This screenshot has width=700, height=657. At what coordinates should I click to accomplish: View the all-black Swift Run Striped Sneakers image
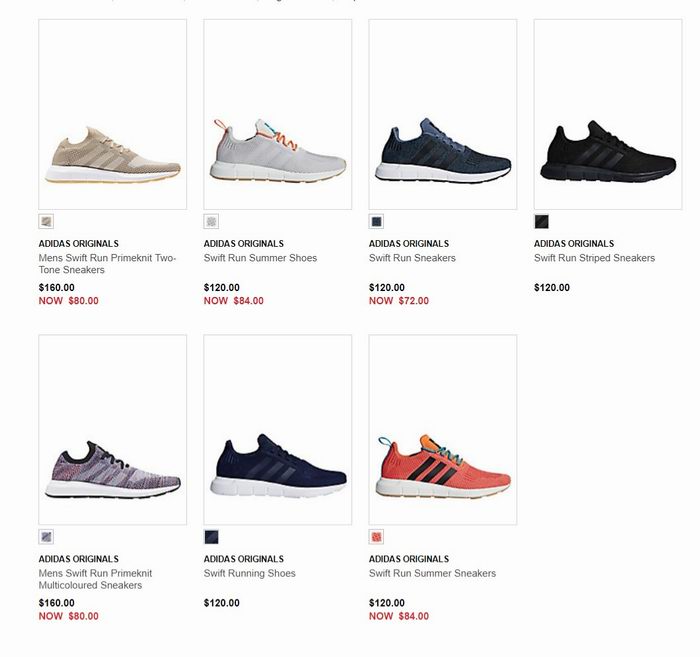point(608,114)
